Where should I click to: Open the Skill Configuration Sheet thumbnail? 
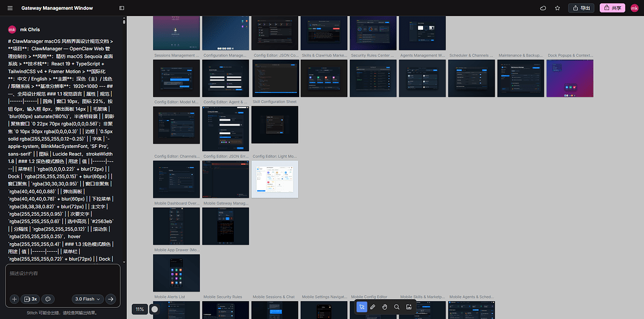(x=275, y=125)
